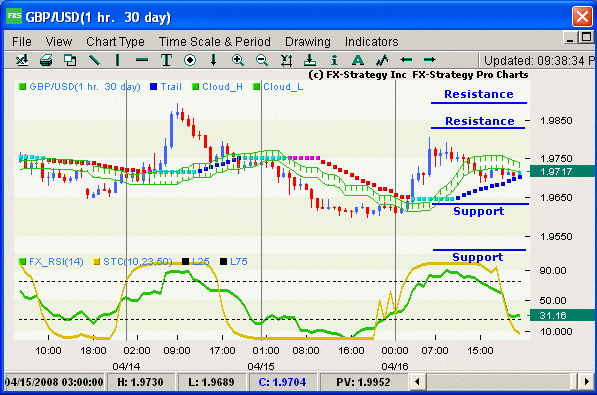Screen dimensions: 597x395
Task: Click the Excel export toolbar icon
Action: point(22,60)
